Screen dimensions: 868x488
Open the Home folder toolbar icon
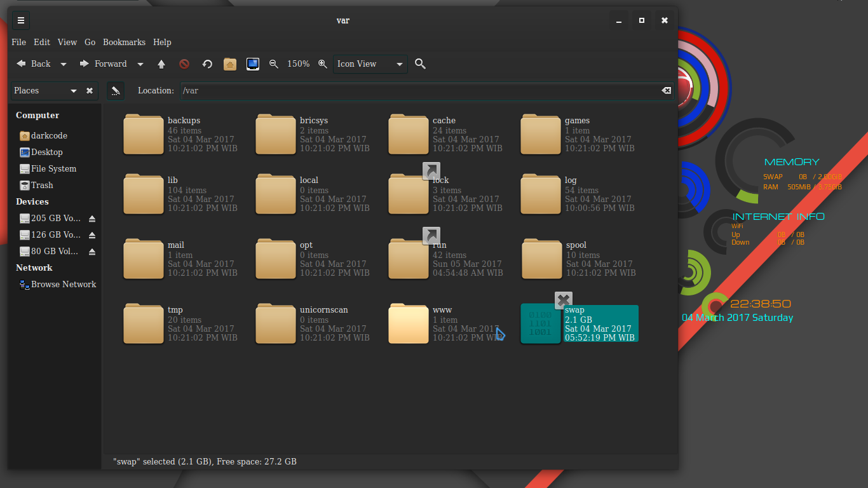(230, 64)
